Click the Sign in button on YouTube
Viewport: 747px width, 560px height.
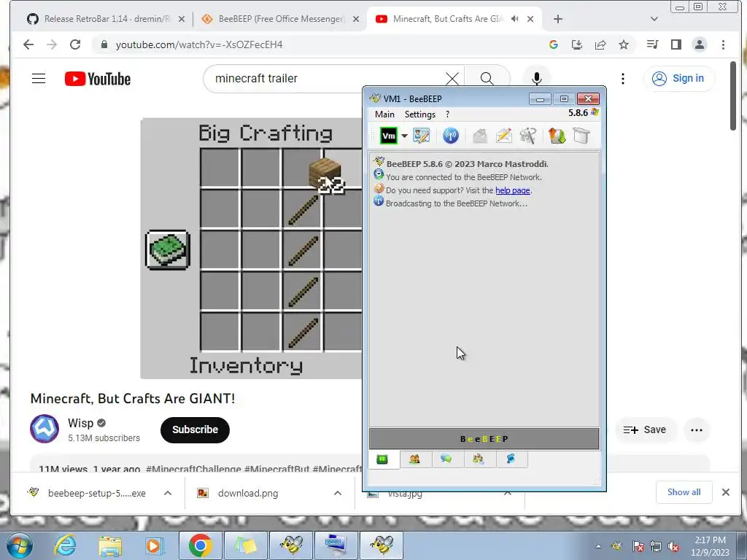point(678,79)
